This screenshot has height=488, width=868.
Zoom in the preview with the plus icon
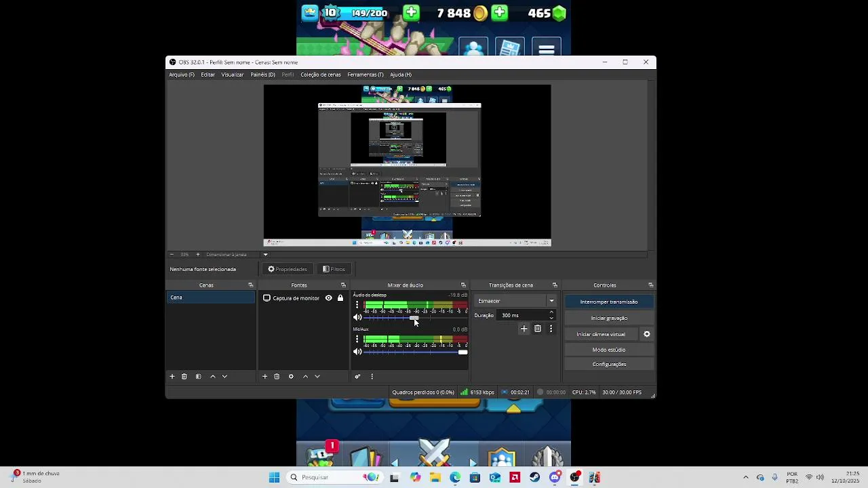pyautogui.click(x=197, y=255)
